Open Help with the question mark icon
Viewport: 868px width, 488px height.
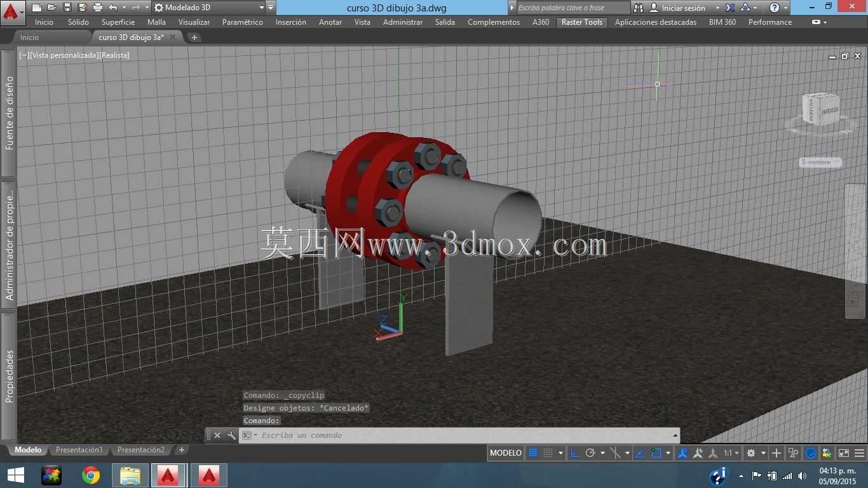pos(774,8)
